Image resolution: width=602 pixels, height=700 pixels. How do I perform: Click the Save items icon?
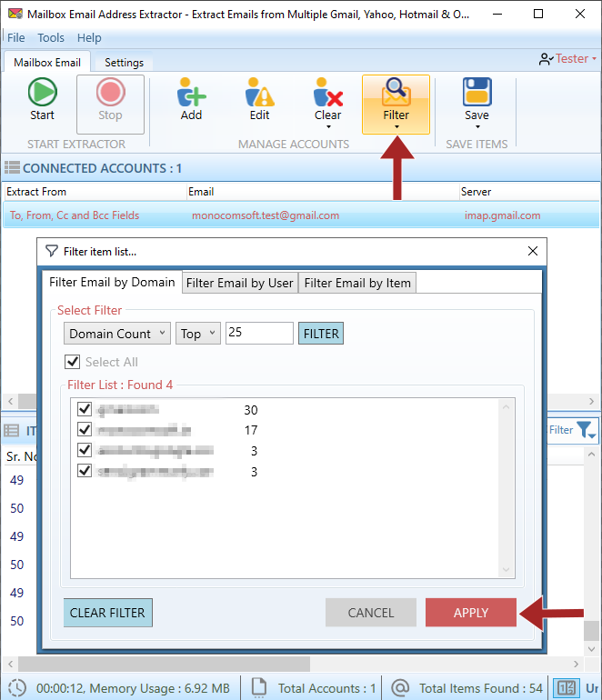pyautogui.click(x=477, y=92)
